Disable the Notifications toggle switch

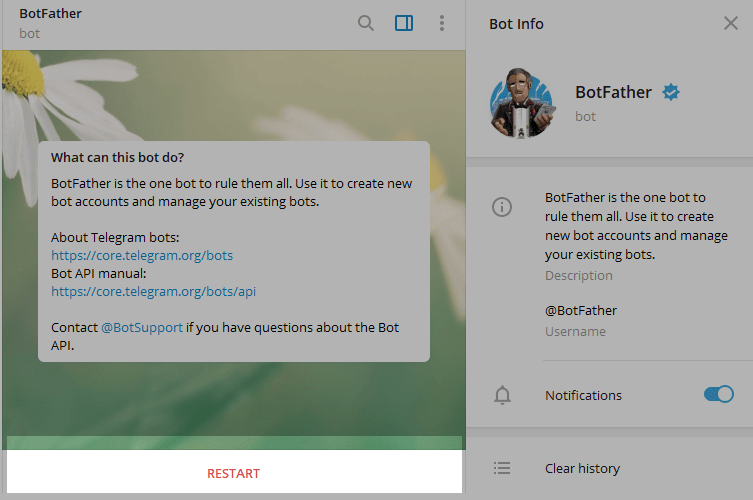718,394
